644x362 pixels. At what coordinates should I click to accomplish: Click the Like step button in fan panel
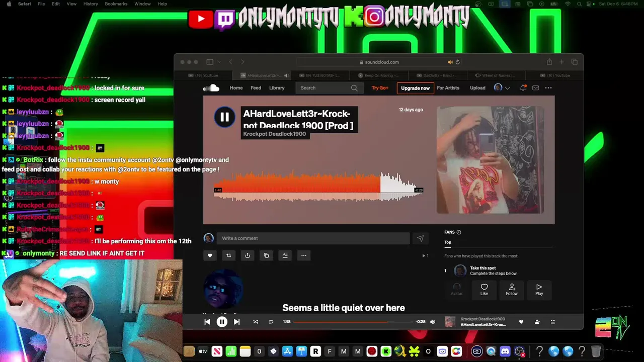pyautogui.click(x=484, y=290)
